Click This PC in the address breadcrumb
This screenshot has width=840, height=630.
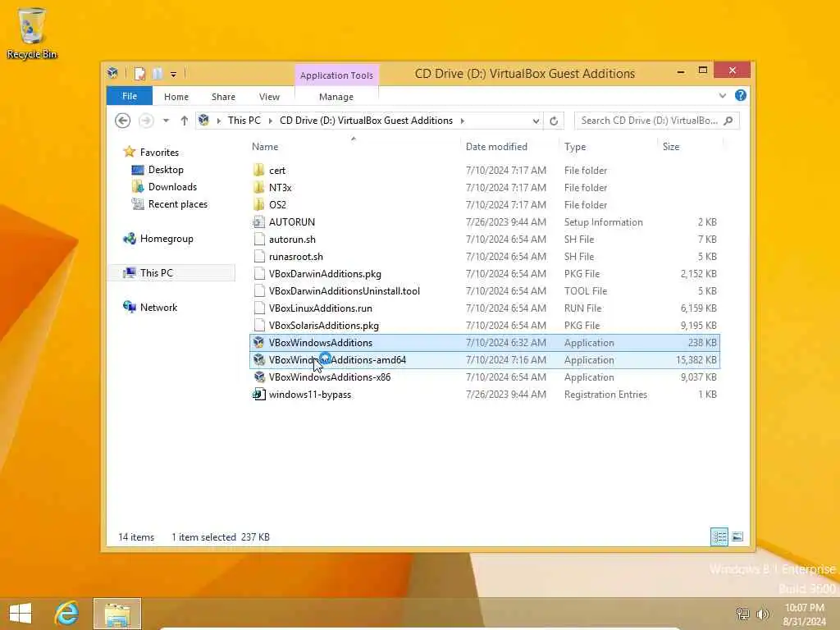(x=244, y=121)
